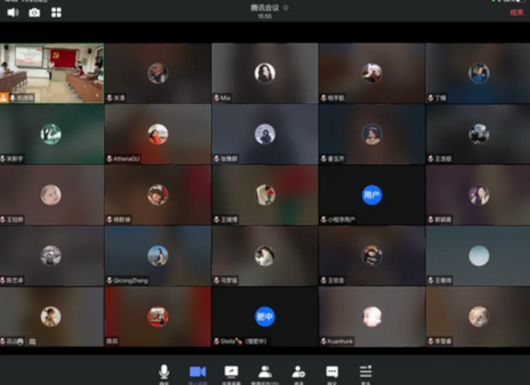The height and width of the screenshot is (385, 530).
Task: Select the Mia participant tile
Action: pos(265,73)
